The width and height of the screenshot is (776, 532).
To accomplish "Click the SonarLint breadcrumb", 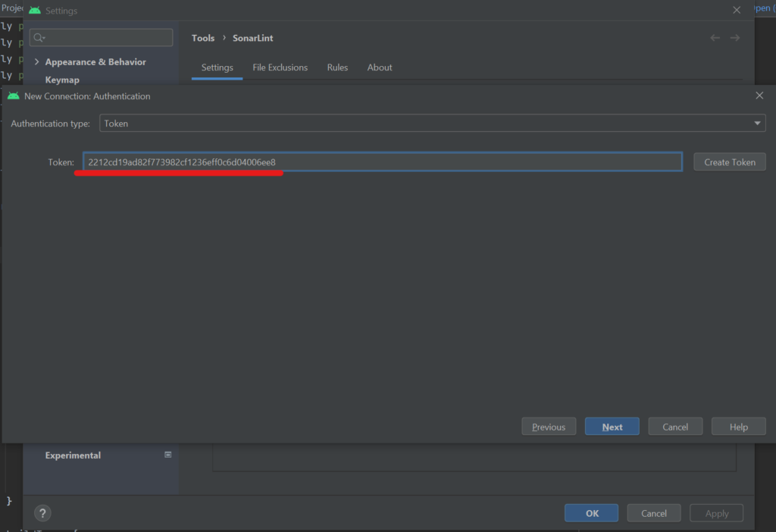I will (x=253, y=38).
